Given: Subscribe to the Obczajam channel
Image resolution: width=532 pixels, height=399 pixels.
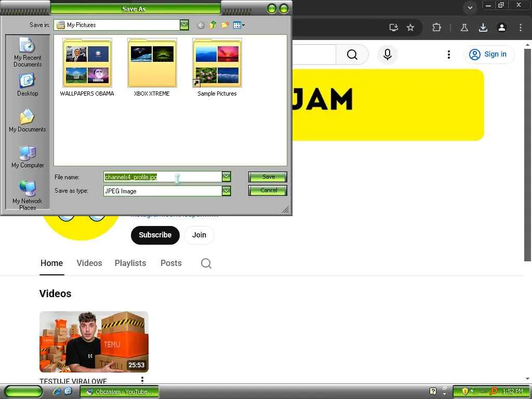Looking at the screenshot, I should [155, 235].
